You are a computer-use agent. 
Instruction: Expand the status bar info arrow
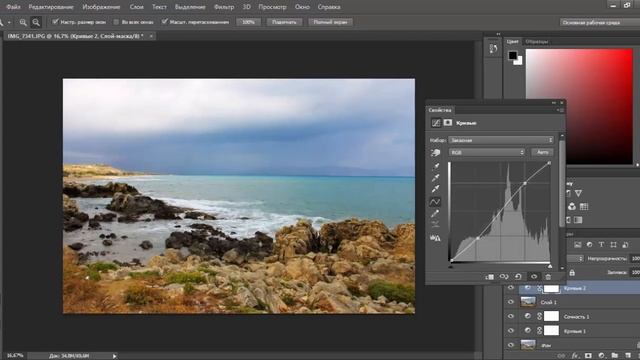(114, 356)
